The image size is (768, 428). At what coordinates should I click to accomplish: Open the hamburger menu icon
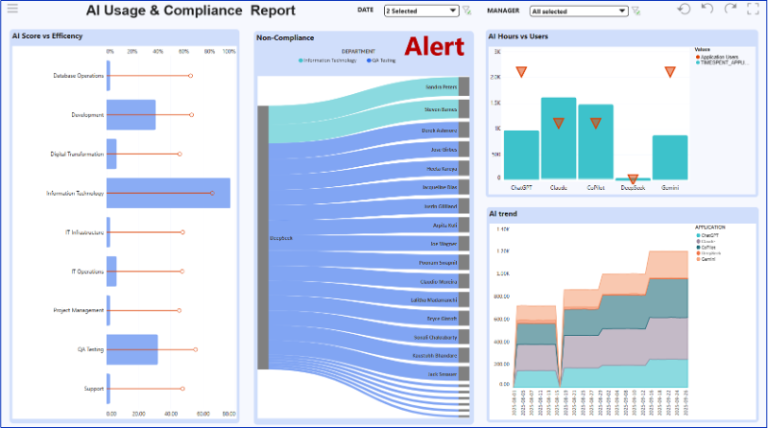click(12, 9)
